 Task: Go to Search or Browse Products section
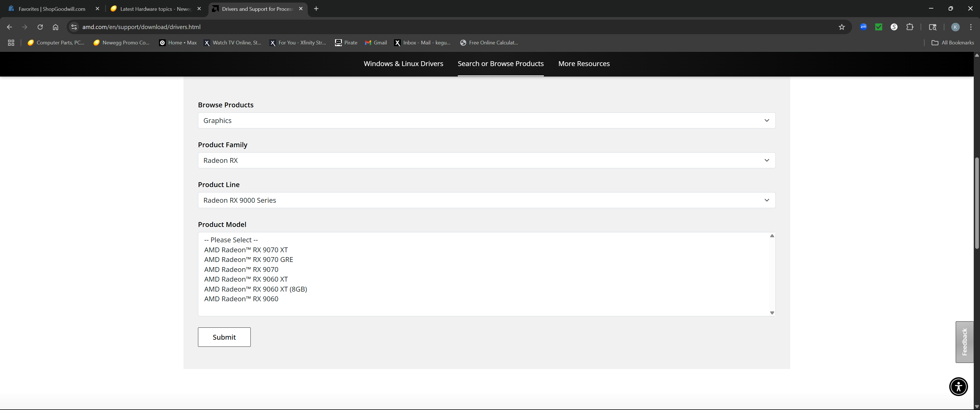click(500, 63)
